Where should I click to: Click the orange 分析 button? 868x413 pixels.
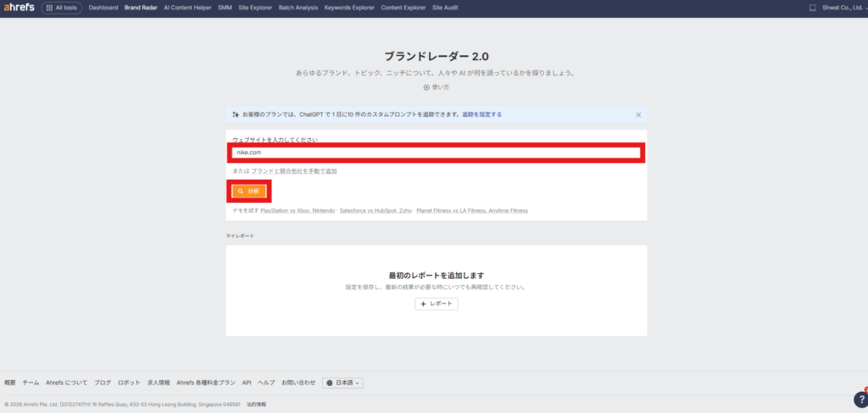(248, 191)
